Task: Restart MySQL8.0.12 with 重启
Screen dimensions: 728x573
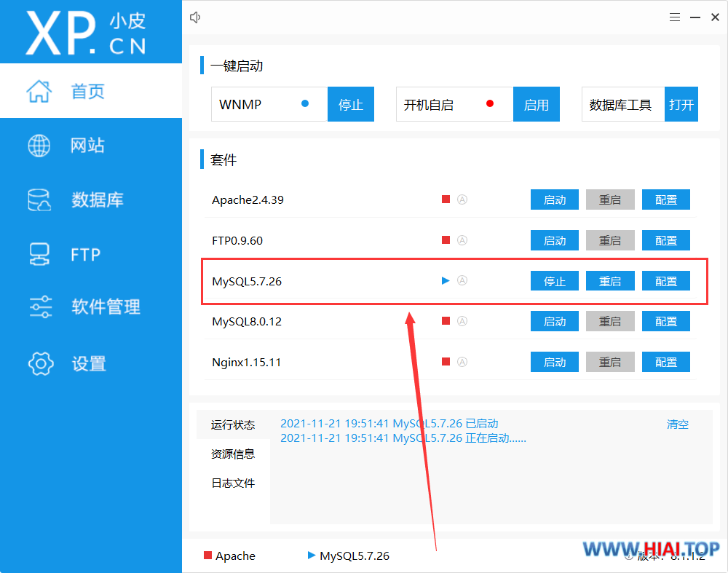Action: 610,321
